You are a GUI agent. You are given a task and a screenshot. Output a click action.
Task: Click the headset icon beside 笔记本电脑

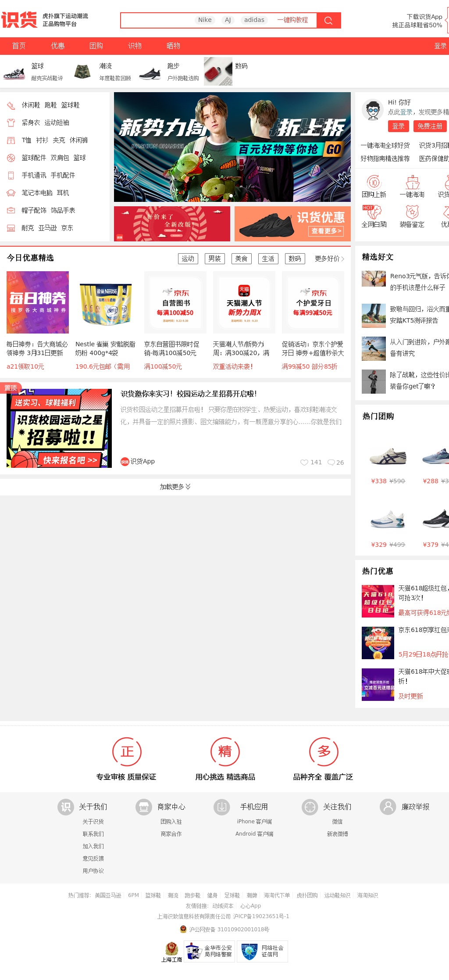[x=11, y=193]
